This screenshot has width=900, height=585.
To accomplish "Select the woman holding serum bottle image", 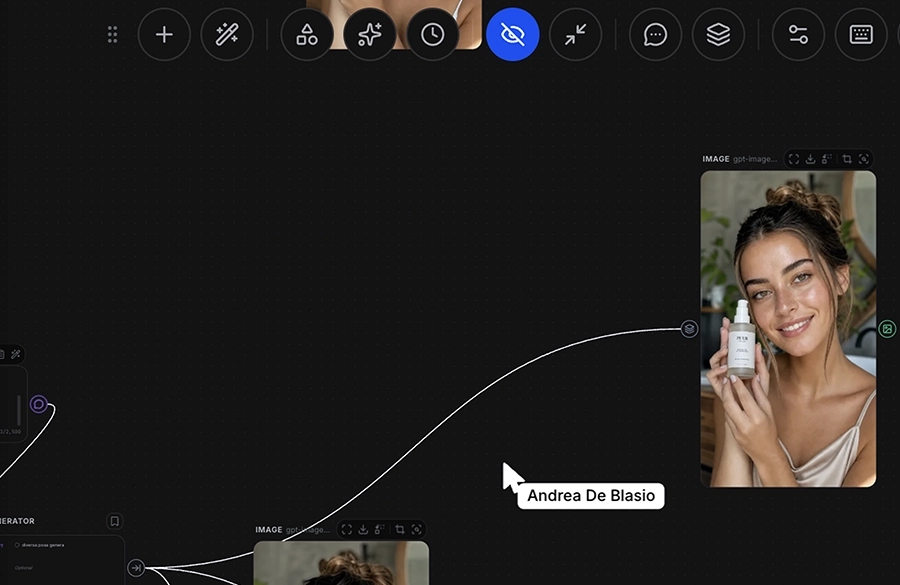I will tap(788, 329).
